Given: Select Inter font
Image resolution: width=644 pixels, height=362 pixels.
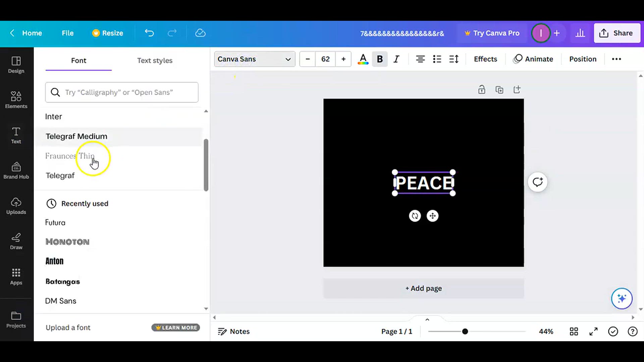Looking at the screenshot, I should pos(119,117).
